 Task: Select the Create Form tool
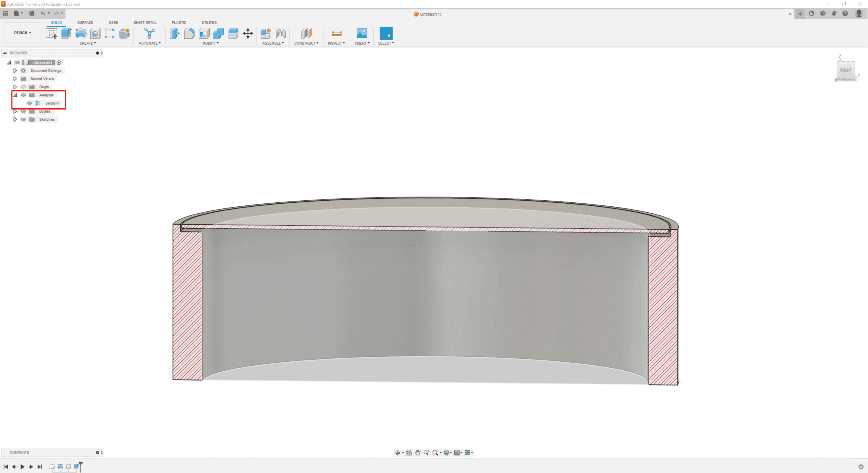point(124,33)
